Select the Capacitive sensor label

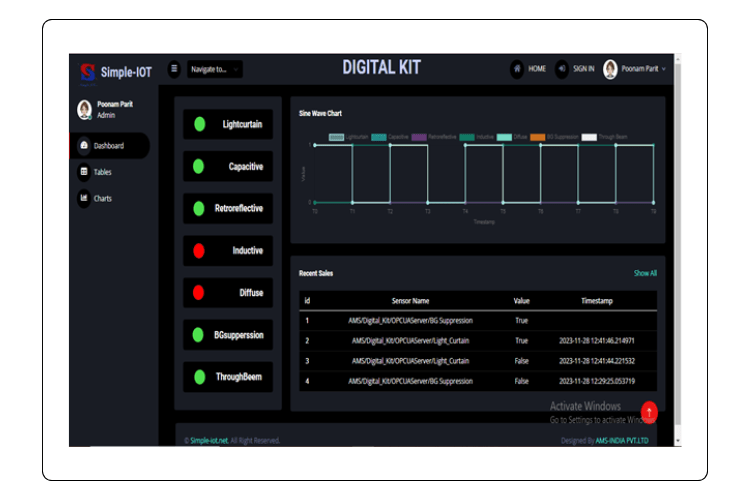pyautogui.click(x=245, y=167)
